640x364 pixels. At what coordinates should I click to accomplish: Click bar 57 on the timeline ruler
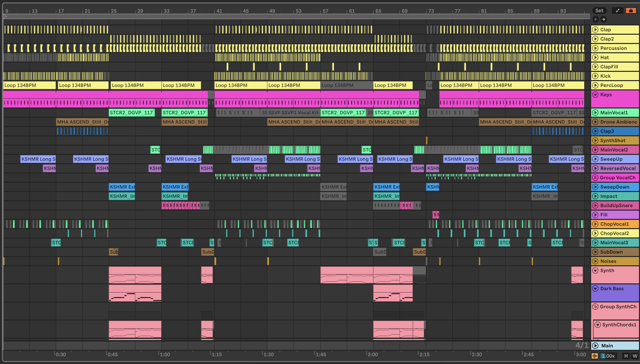click(x=325, y=11)
